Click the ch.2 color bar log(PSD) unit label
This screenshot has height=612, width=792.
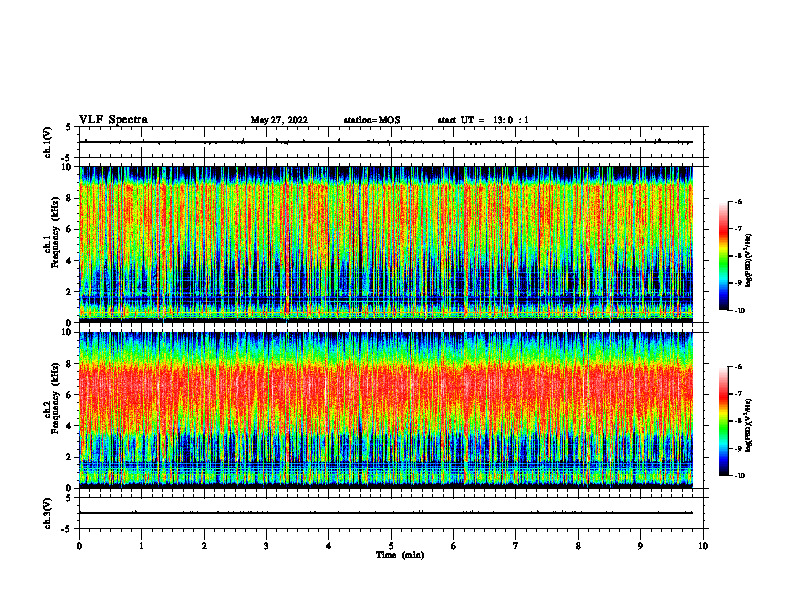[x=749, y=424]
